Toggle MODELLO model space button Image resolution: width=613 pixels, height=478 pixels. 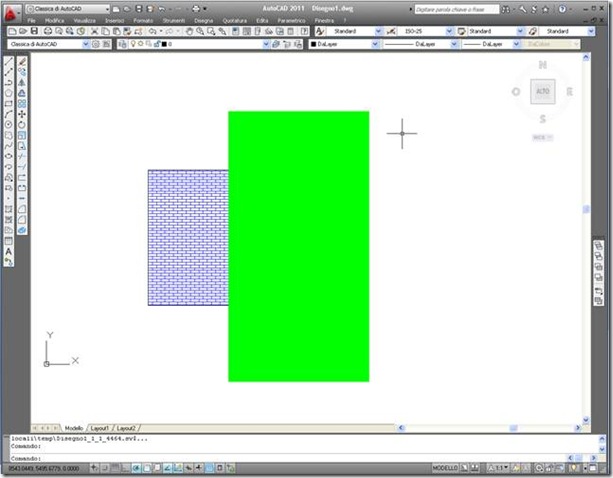click(x=445, y=468)
